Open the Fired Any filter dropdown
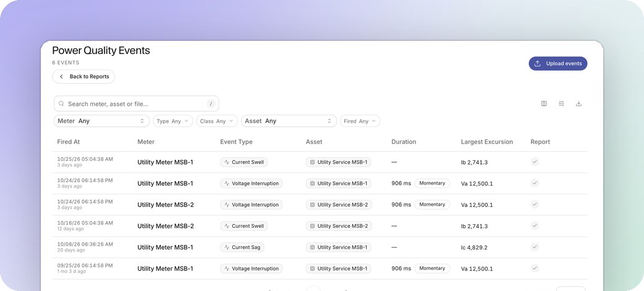644x291 pixels. click(360, 121)
